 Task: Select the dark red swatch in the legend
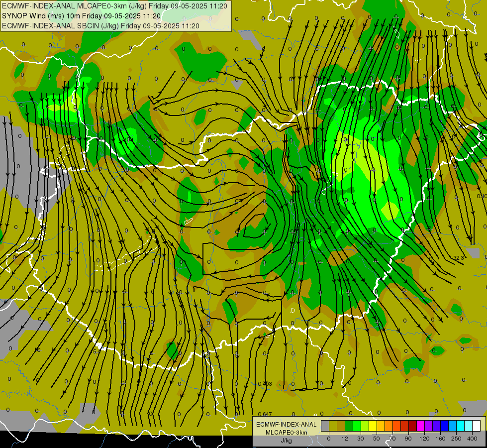pos(413,426)
